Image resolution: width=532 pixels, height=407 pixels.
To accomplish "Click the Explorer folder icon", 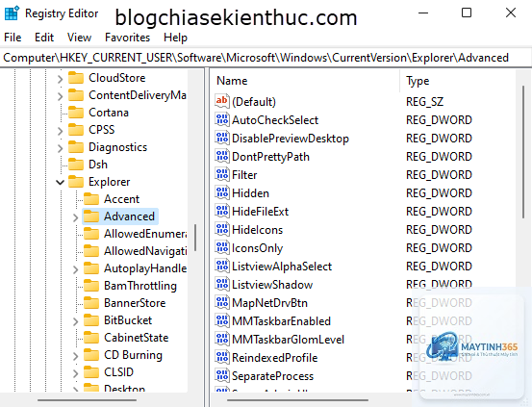I will point(76,182).
